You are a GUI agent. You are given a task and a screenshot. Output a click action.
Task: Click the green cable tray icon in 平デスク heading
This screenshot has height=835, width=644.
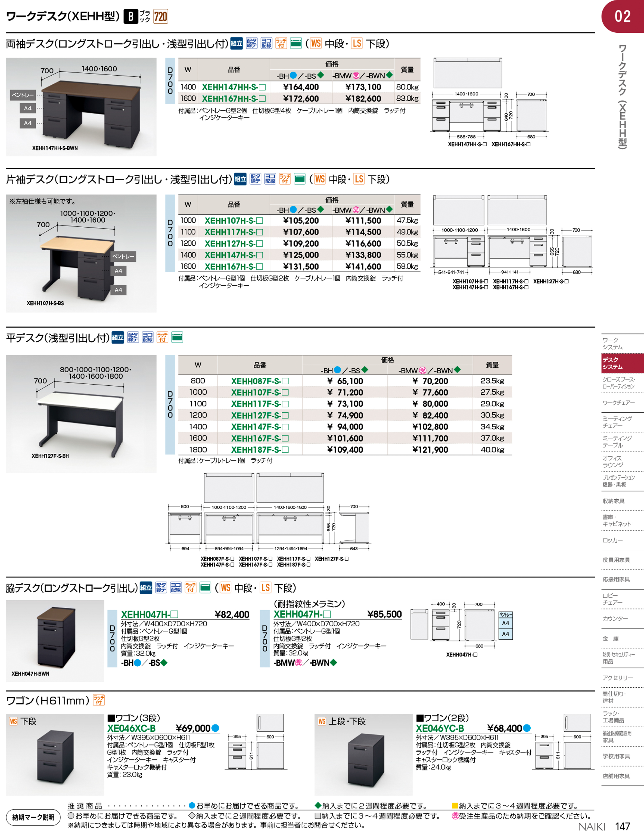click(x=177, y=337)
